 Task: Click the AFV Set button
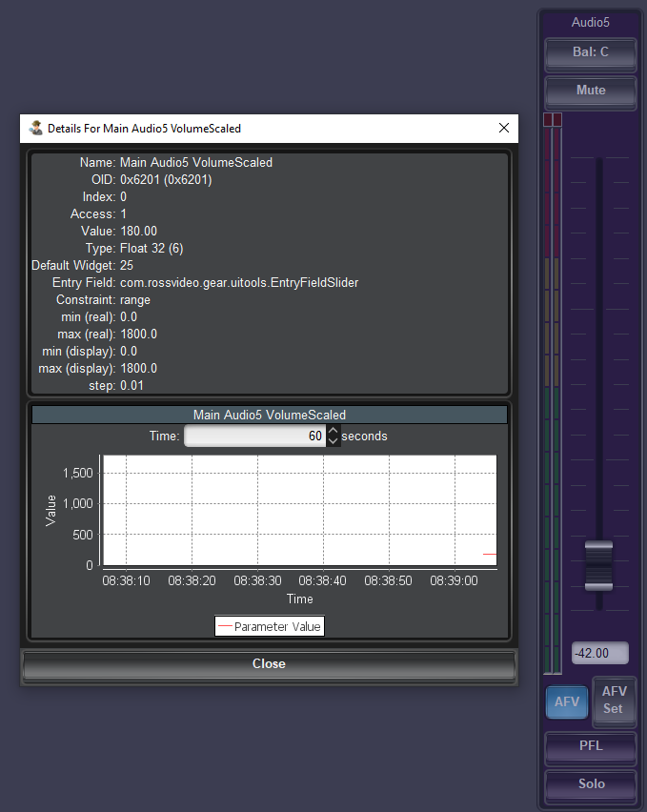pos(614,700)
